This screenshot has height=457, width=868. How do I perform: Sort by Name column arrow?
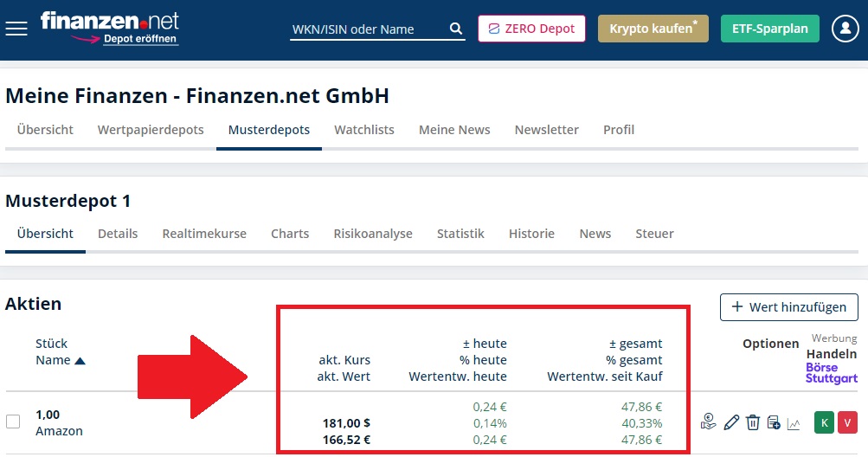(x=80, y=361)
